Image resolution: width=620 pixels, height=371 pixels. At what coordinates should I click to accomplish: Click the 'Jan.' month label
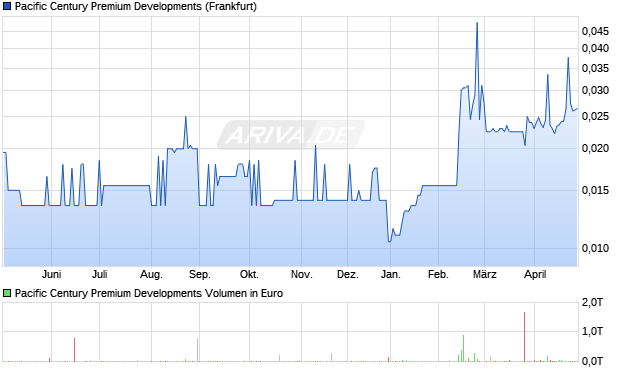tap(391, 274)
